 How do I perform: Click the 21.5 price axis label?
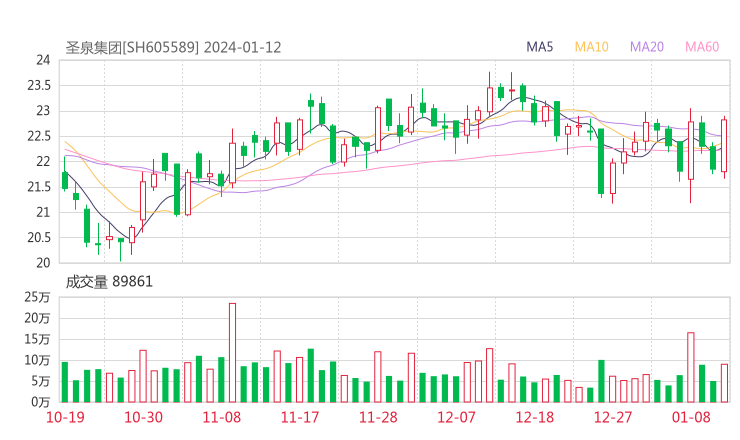pyautogui.click(x=39, y=187)
